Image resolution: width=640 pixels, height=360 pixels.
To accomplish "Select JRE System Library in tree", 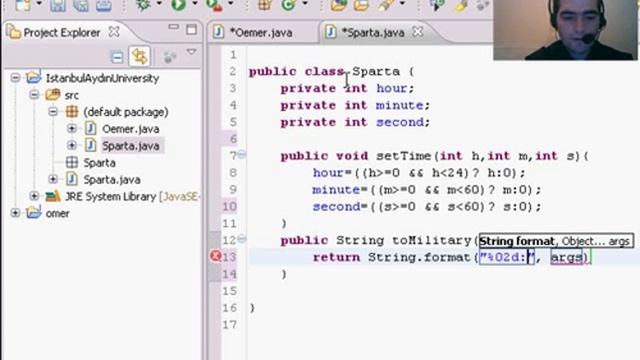I will click(x=132, y=197).
